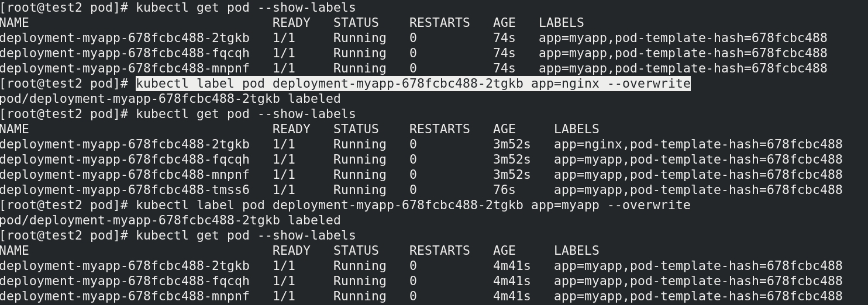Click get pod command following app=nginx labeling
The image size is (868, 305).
[x=246, y=114]
